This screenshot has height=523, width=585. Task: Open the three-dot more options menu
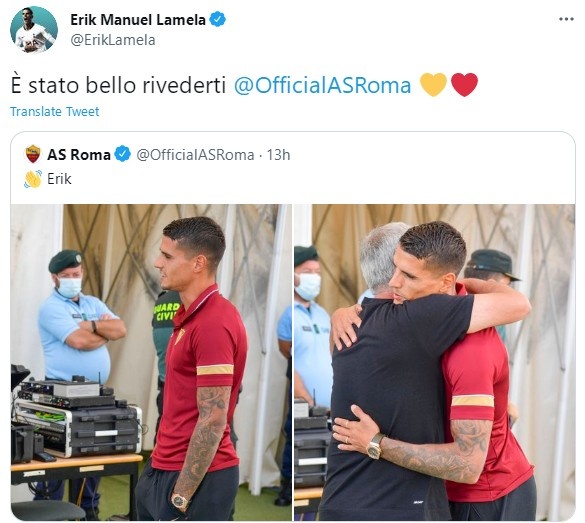click(566, 19)
